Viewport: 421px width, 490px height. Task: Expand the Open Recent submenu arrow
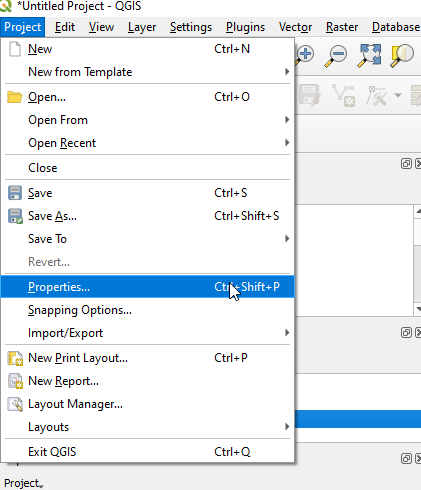click(x=287, y=143)
